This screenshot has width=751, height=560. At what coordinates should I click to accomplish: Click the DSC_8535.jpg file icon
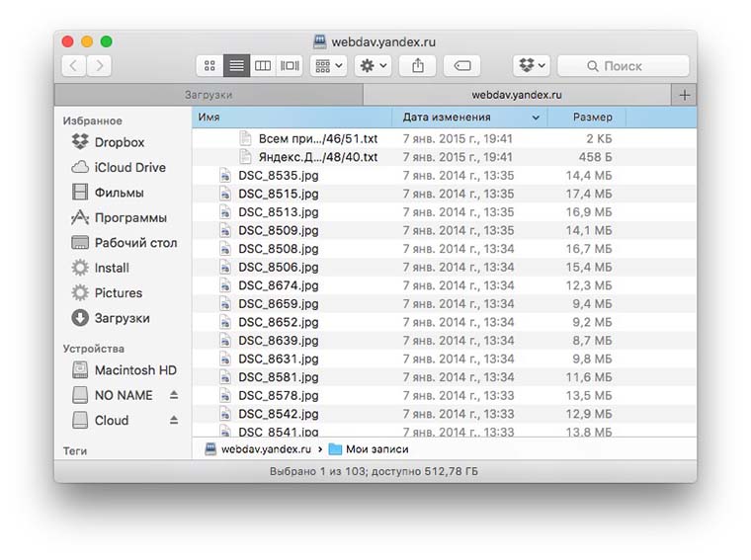225,175
